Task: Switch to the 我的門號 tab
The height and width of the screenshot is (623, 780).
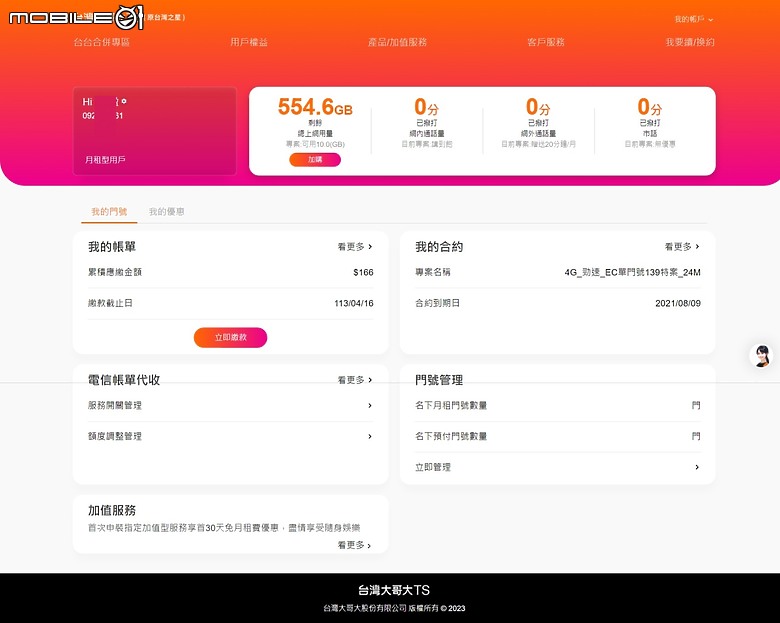Action: 109,212
